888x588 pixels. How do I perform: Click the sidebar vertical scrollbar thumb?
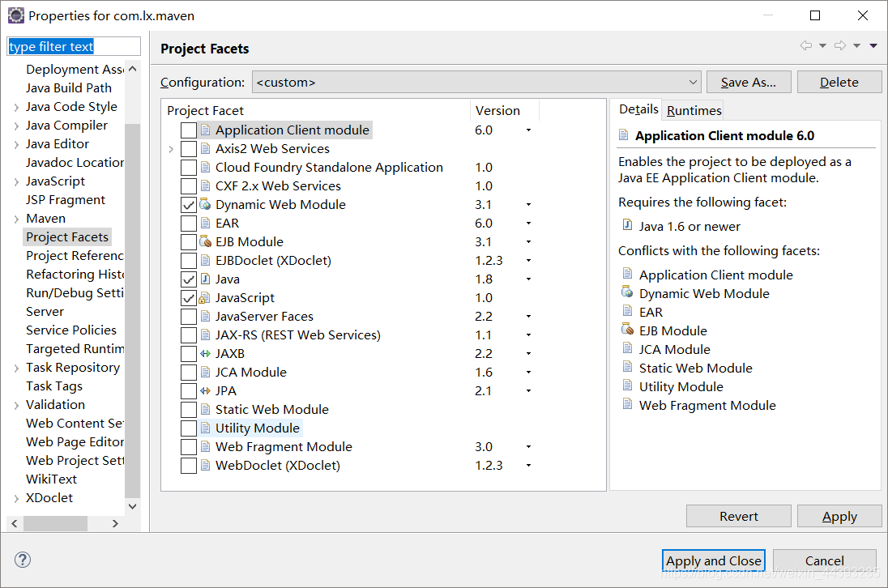point(132,310)
